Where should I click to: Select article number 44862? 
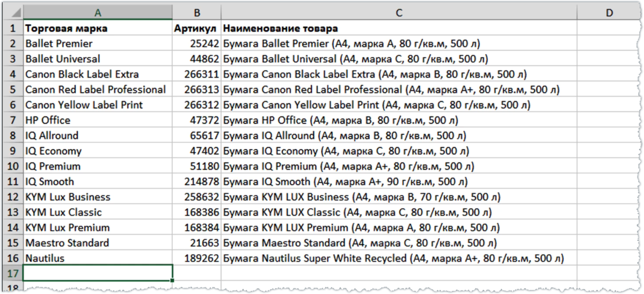197,59
